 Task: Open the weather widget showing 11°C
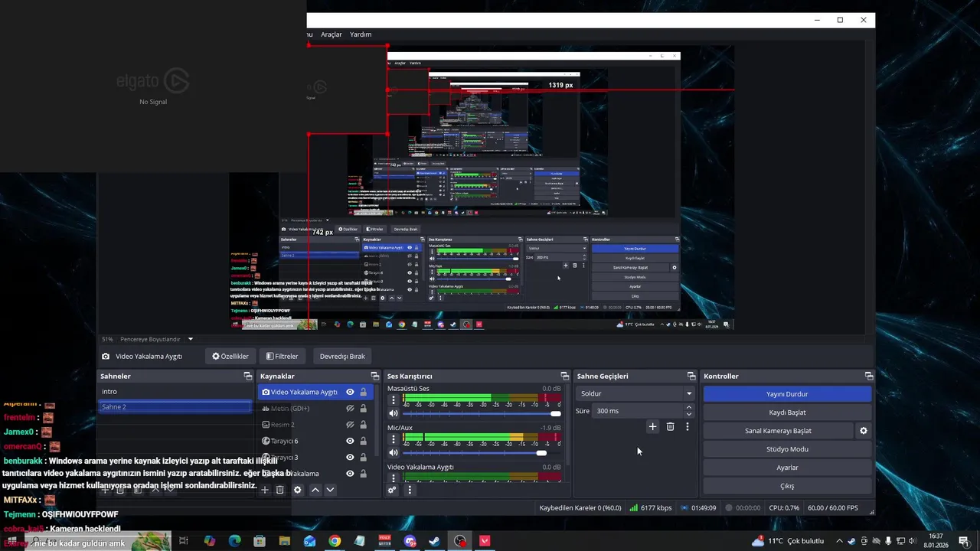788,541
